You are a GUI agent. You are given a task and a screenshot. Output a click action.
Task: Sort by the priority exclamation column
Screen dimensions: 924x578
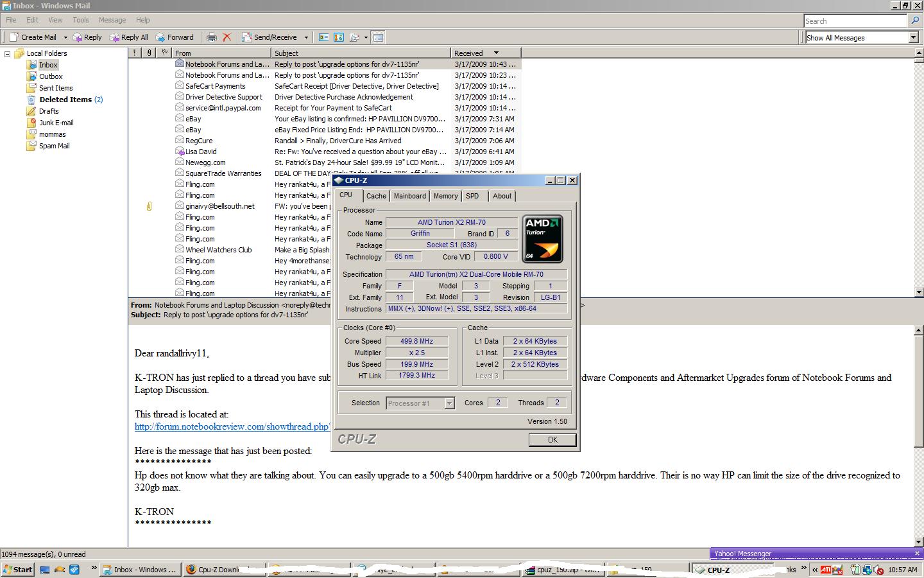click(135, 53)
